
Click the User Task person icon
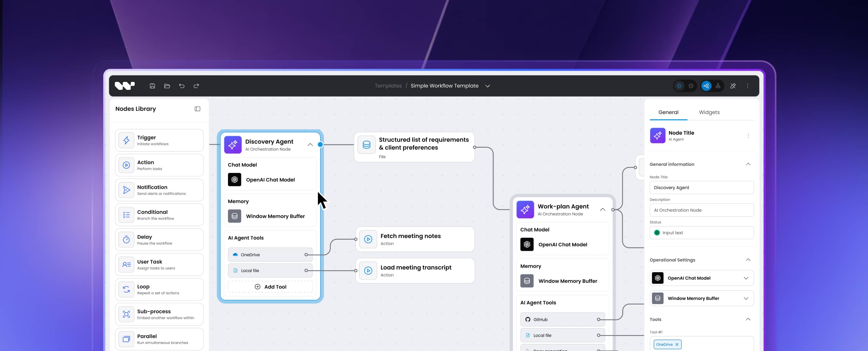pyautogui.click(x=126, y=264)
